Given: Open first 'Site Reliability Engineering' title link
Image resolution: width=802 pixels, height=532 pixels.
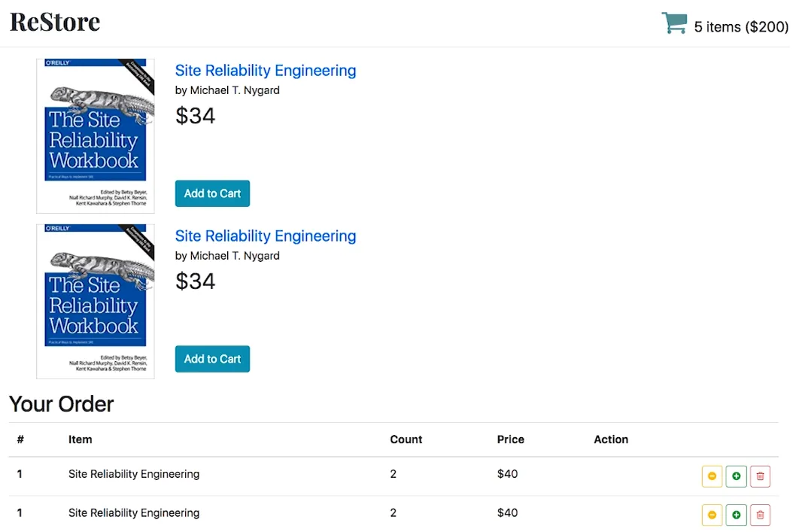Looking at the screenshot, I should [265, 71].
